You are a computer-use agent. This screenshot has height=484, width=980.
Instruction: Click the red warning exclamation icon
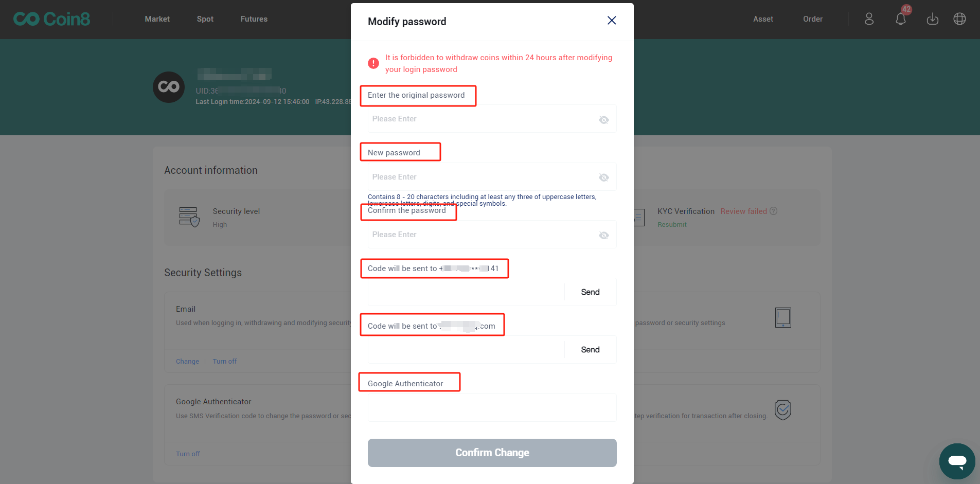[373, 63]
